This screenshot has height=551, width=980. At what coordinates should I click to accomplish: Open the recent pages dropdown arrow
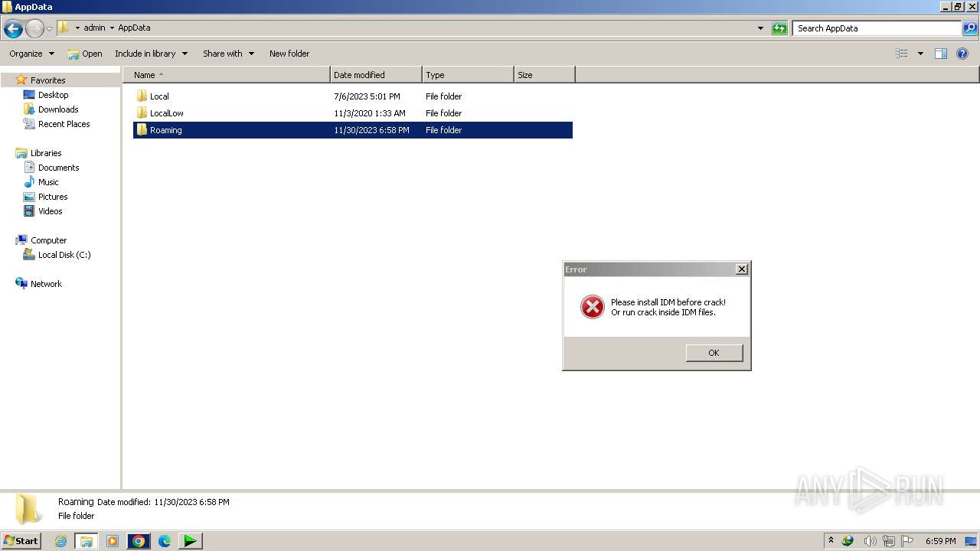coord(50,29)
